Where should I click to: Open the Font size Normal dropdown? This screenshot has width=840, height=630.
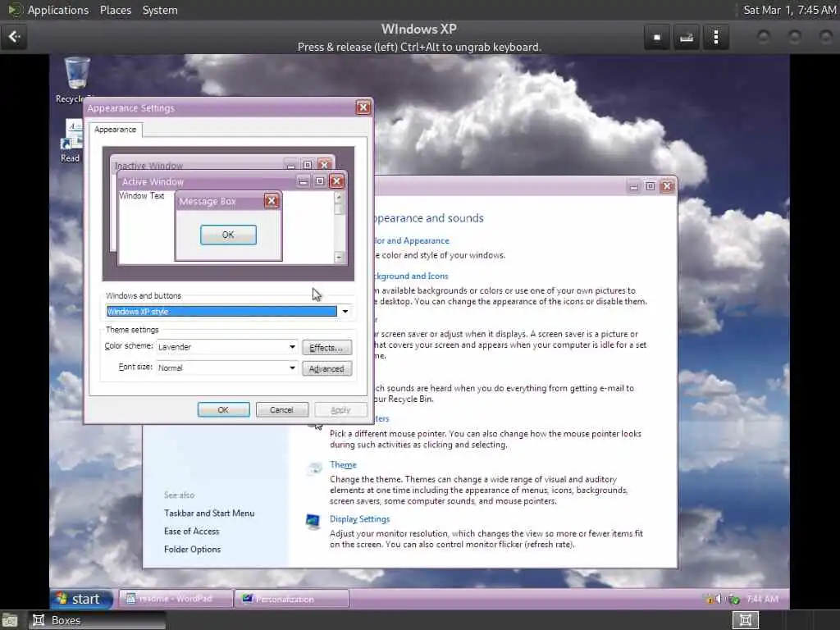(x=293, y=367)
